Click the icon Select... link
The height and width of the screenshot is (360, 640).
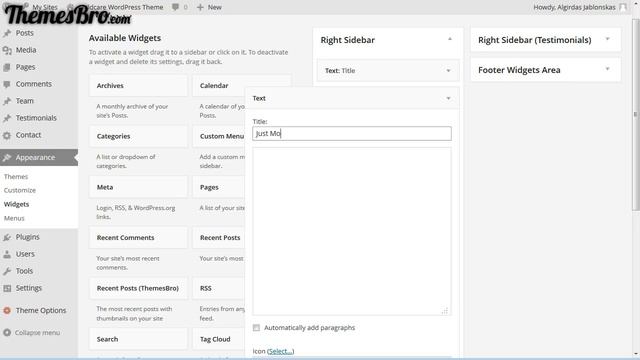click(280, 351)
